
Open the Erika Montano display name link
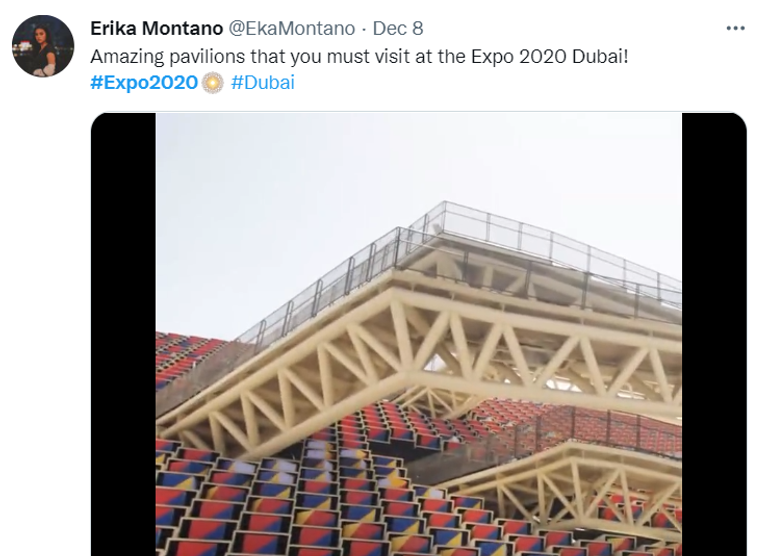tap(155, 28)
